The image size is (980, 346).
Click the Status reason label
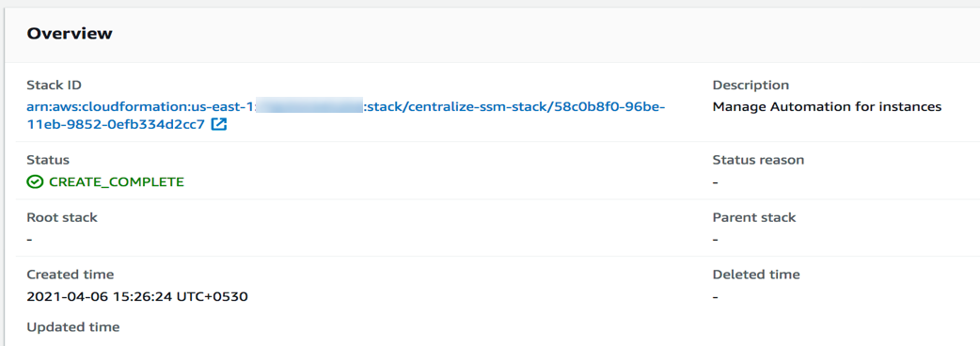tap(758, 160)
